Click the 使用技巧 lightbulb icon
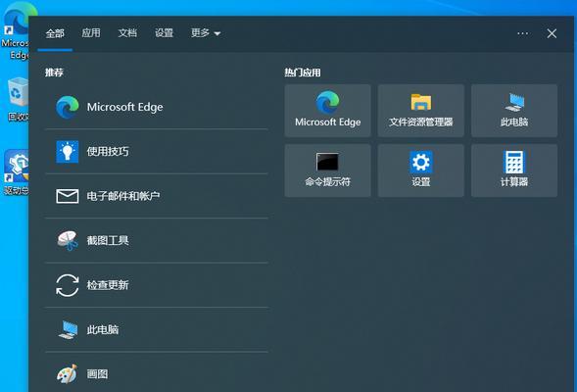 [68, 151]
